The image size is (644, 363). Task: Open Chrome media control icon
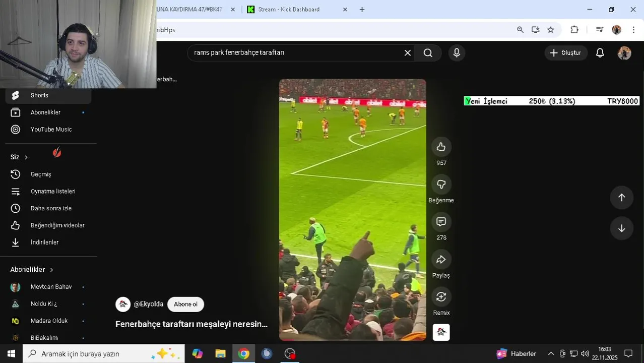click(600, 30)
